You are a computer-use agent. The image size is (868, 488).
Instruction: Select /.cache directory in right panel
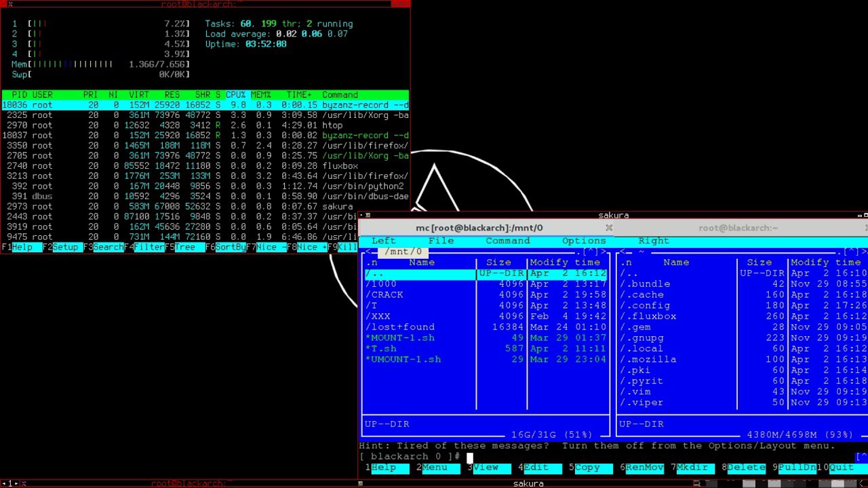743,295
